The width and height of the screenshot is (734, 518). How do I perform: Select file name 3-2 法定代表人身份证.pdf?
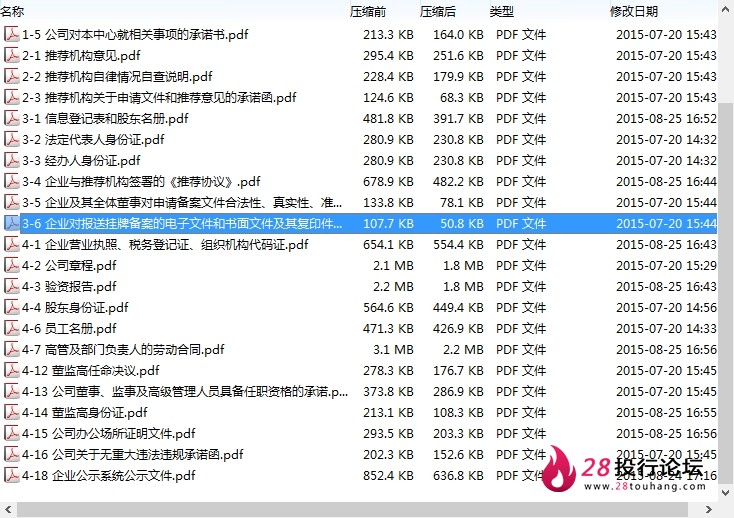tap(93, 139)
